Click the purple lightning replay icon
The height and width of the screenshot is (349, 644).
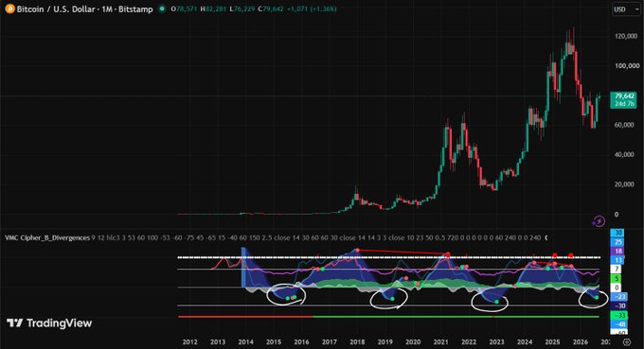(599, 221)
